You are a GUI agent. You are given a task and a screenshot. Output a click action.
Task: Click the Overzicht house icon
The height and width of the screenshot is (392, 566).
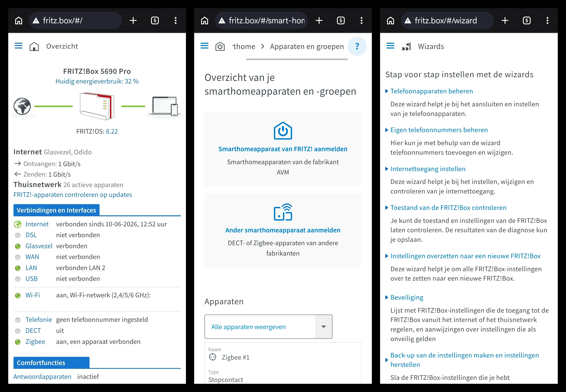click(34, 46)
